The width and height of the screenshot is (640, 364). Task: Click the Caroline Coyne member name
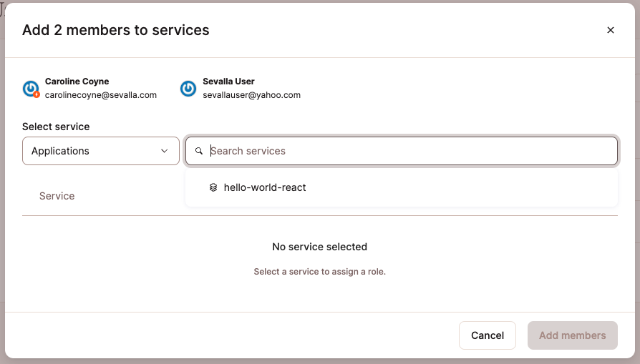click(x=77, y=82)
